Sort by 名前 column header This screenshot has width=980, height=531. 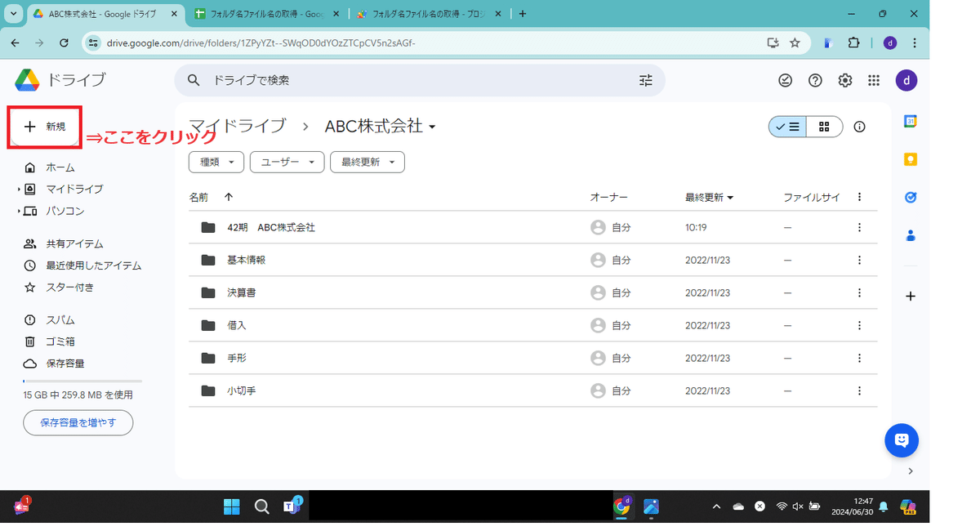[x=198, y=197]
